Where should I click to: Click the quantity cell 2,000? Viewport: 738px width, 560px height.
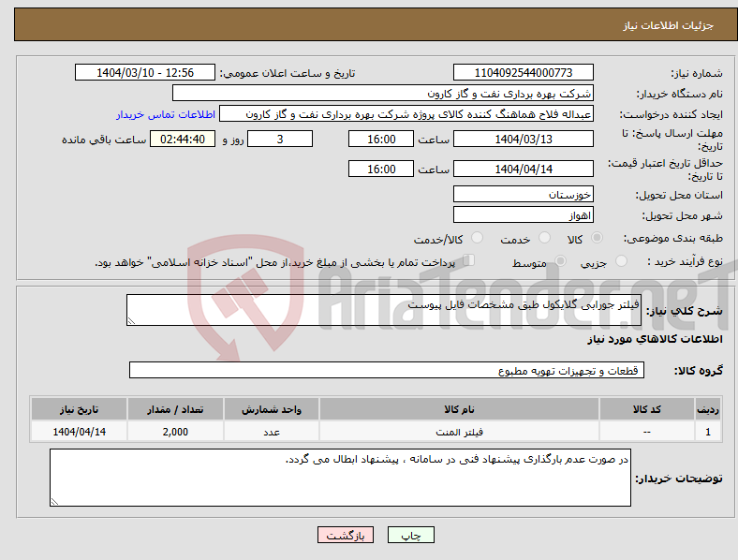pos(175,432)
